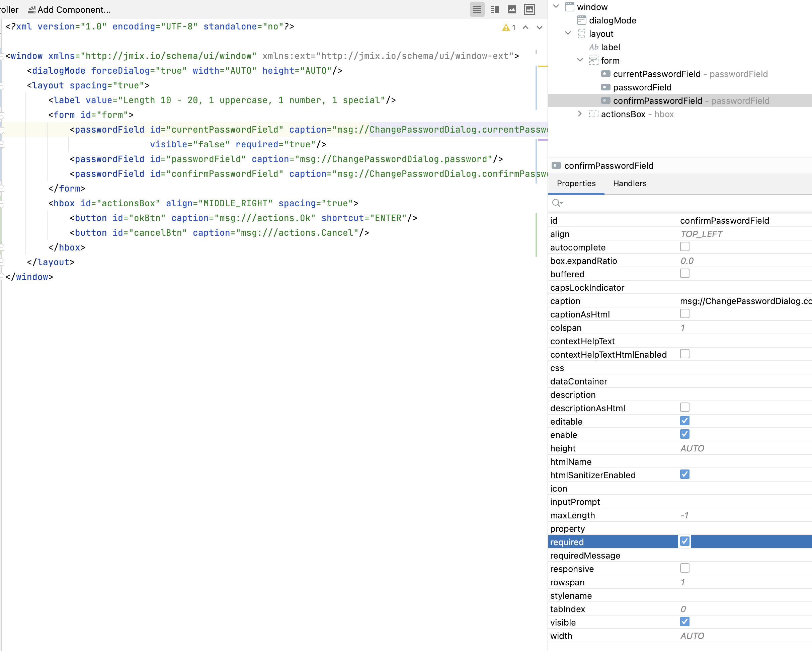This screenshot has width=812, height=651.
Task: Click the colspan value 1
Action: pos(682,328)
